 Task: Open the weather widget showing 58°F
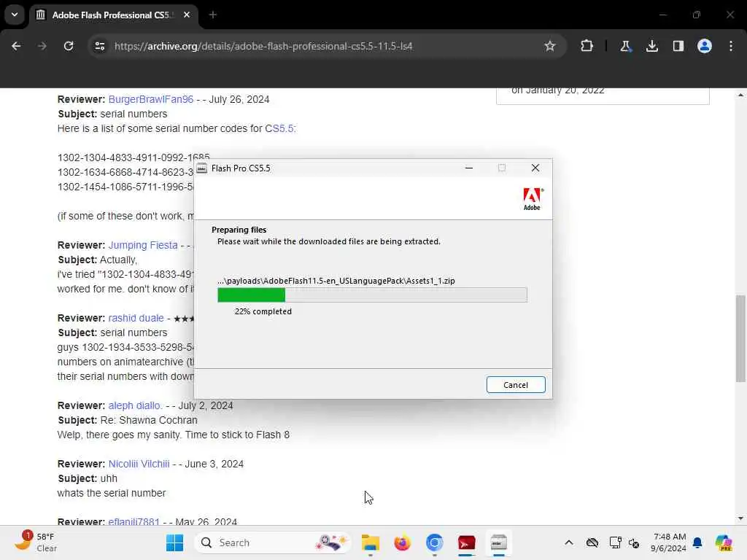point(36,542)
